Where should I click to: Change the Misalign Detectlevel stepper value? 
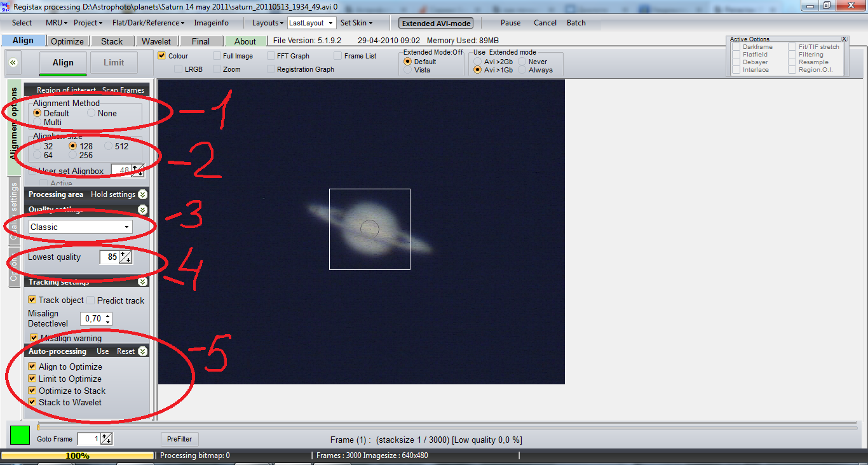[x=108, y=318]
